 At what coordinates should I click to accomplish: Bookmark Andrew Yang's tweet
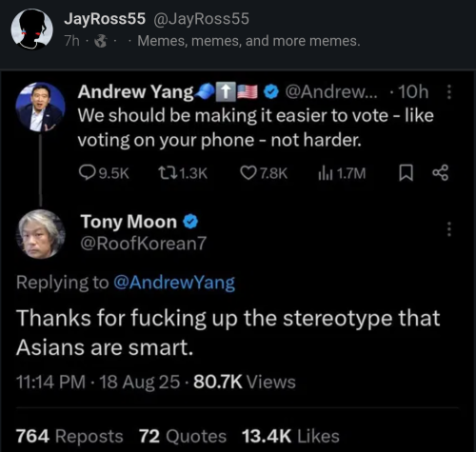pos(406,173)
